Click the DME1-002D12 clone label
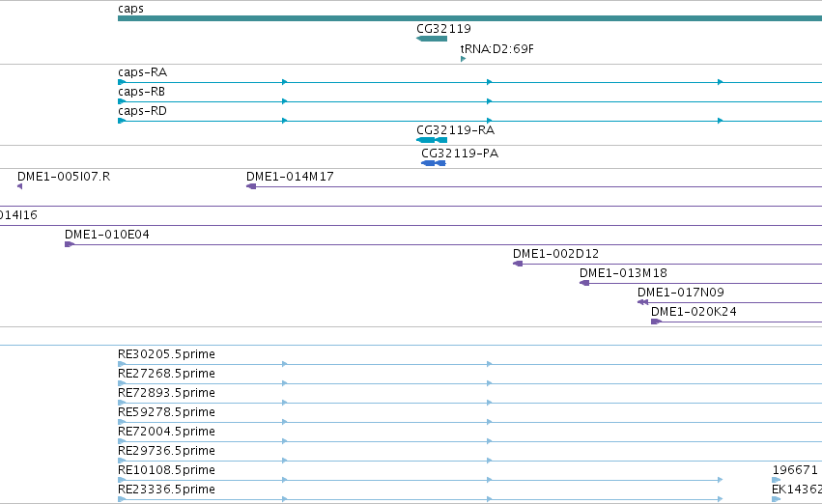 coord(555,254)
